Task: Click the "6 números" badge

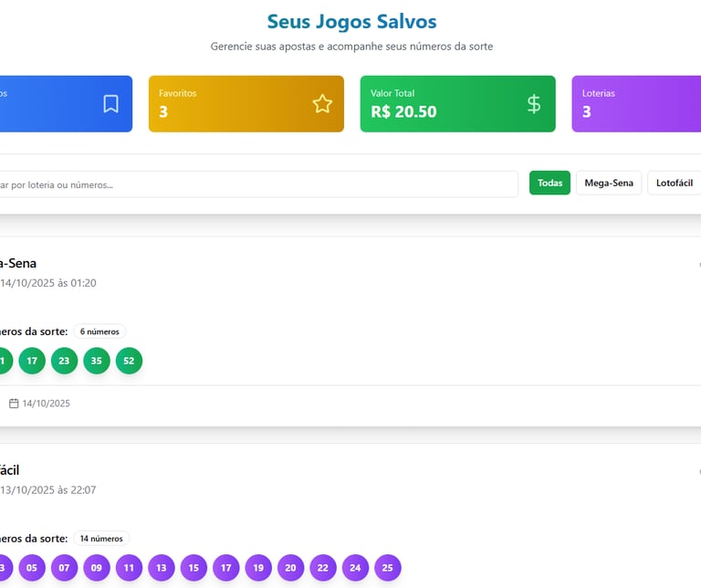Action: click(99, 331)
